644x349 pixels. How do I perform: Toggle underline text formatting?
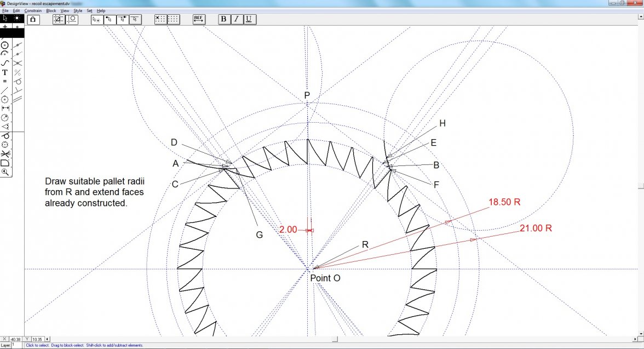(x=249, y=19)
